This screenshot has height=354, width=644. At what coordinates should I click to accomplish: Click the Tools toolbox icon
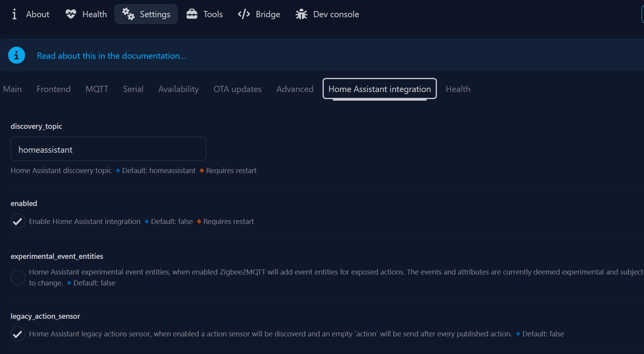tap(192, 14)
